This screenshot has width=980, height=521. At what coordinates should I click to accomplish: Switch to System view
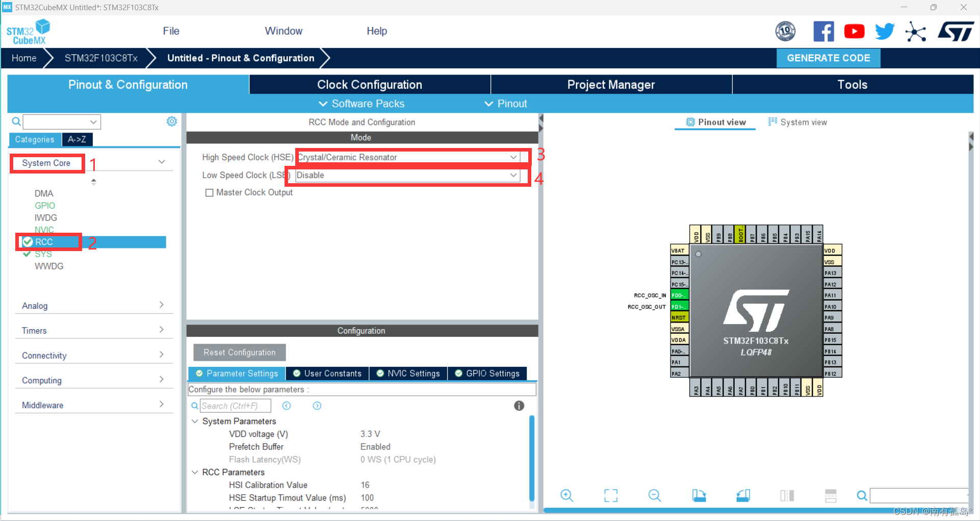pos(798,122)
